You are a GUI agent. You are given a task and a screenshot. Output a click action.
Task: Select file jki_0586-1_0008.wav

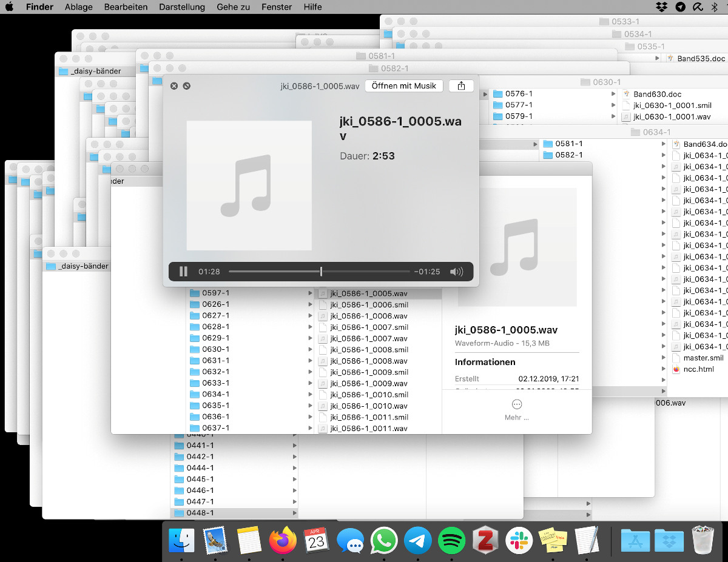click(x=368, y=361)
